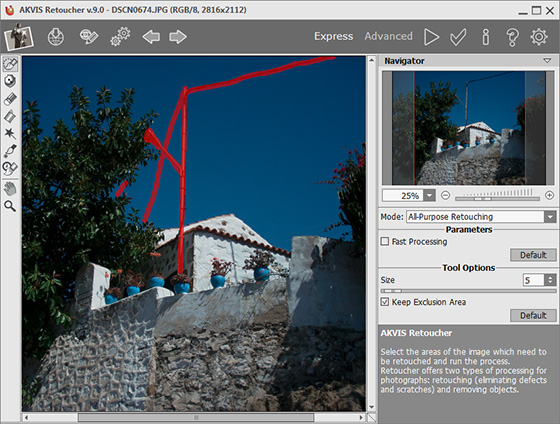Activate the Zoom magnifier tool

[x=10, y=206]
